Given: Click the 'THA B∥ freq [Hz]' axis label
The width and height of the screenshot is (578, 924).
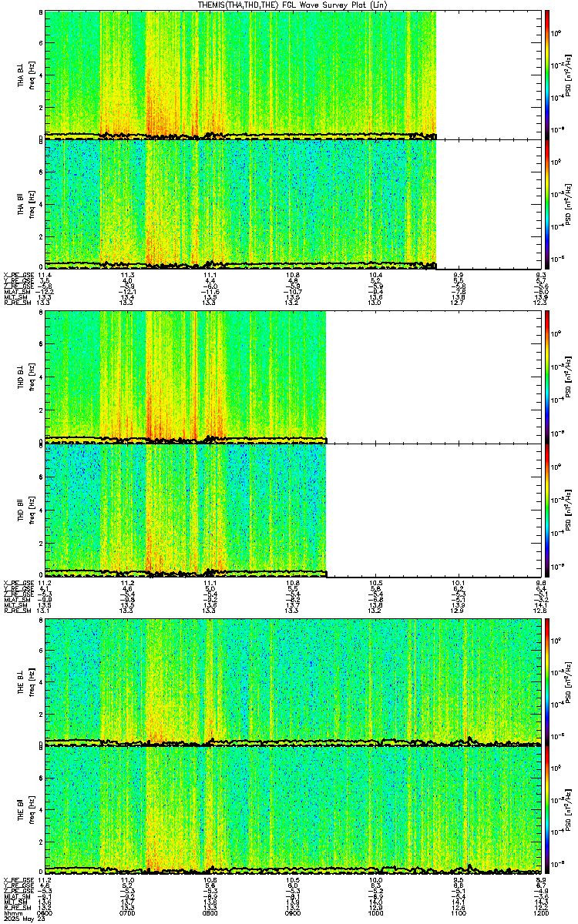Looking at the screenshot, I should (x=27, y=203).
